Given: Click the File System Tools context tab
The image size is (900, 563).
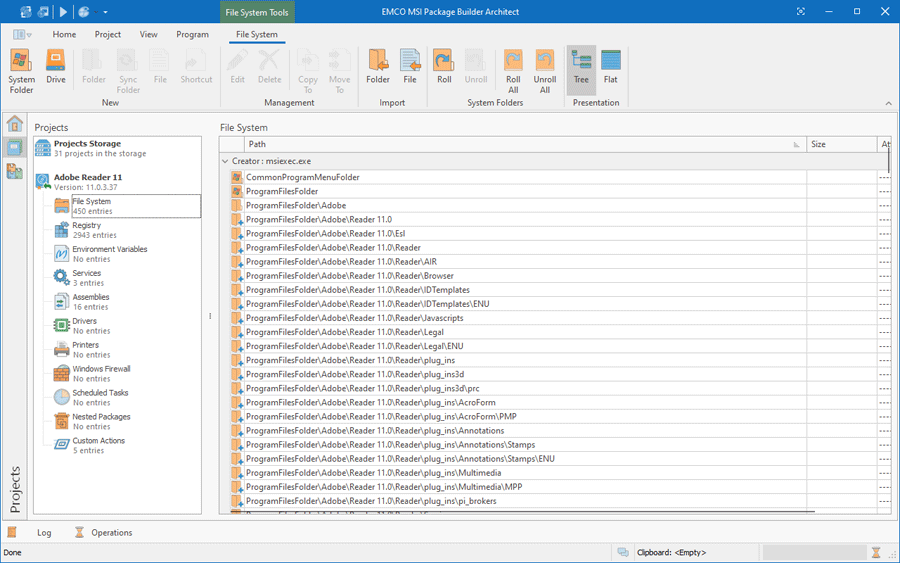Looking at the screenshot, I should click(257, 12).
